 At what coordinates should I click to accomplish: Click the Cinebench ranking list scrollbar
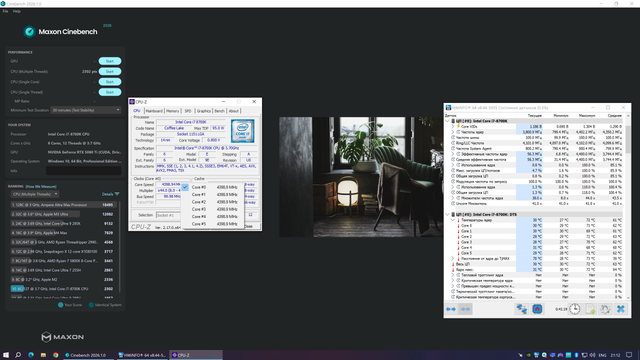point(120,247)
